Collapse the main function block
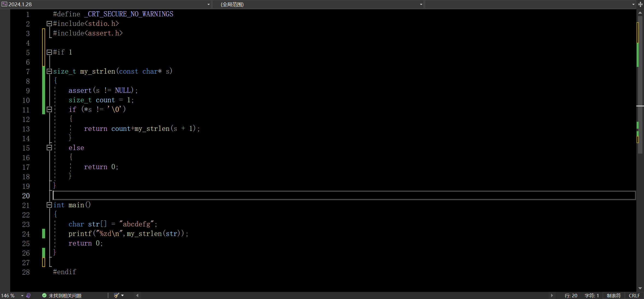Image resolution: width=644 pixels, height=299 pixels. pos(49,205)
